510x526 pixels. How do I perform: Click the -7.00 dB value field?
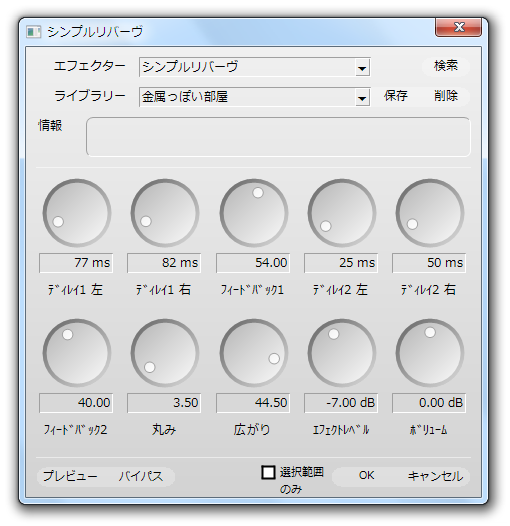point(341,403)
